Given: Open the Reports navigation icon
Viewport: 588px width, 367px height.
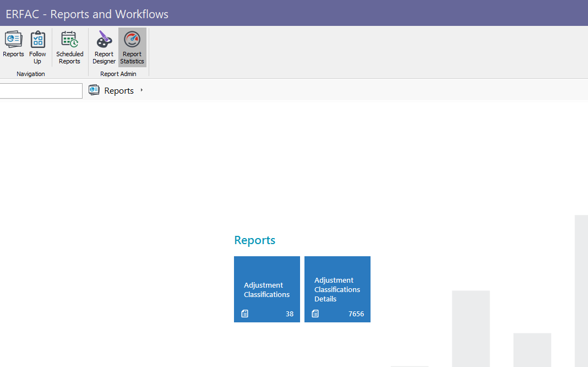Looking at the screenshot, I should (14, 44).
